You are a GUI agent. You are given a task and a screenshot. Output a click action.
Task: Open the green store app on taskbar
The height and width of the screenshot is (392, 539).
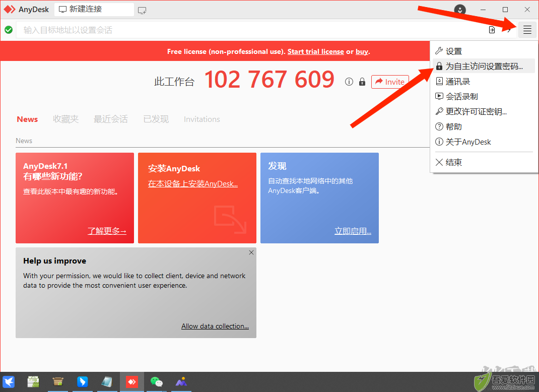33,382
